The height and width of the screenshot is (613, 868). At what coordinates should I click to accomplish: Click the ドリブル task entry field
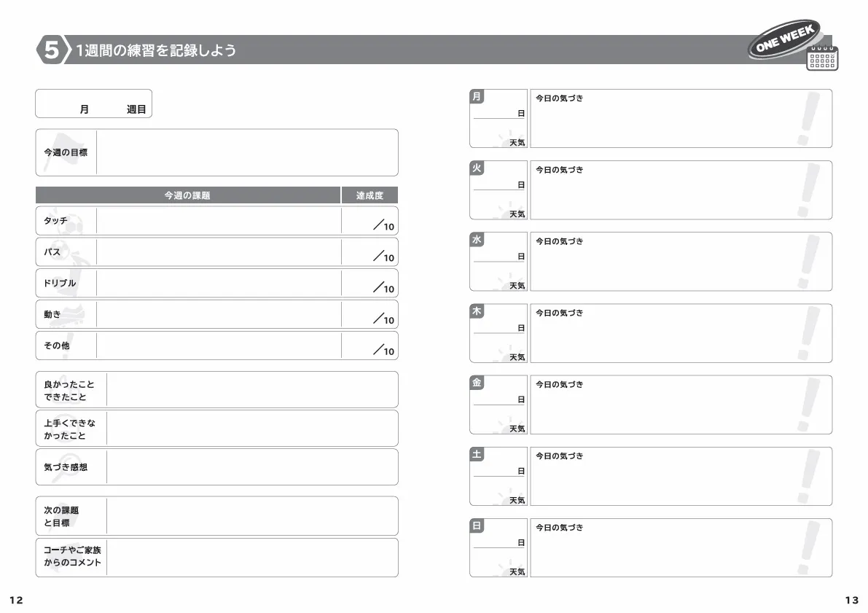pos(218,284)
